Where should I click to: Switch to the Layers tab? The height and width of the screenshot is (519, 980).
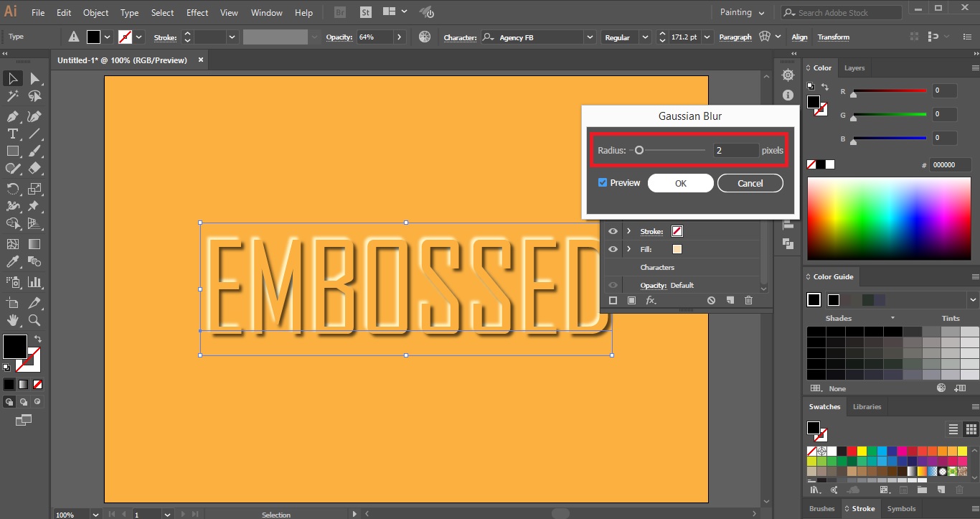pos(854,67)
